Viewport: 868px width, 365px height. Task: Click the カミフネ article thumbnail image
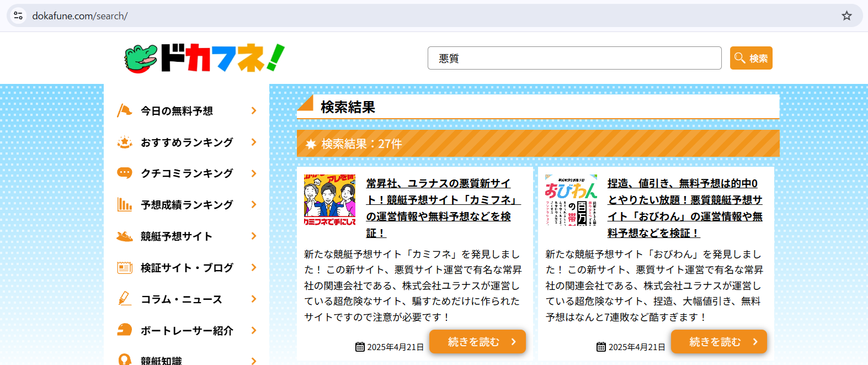[x=329, y=200]
